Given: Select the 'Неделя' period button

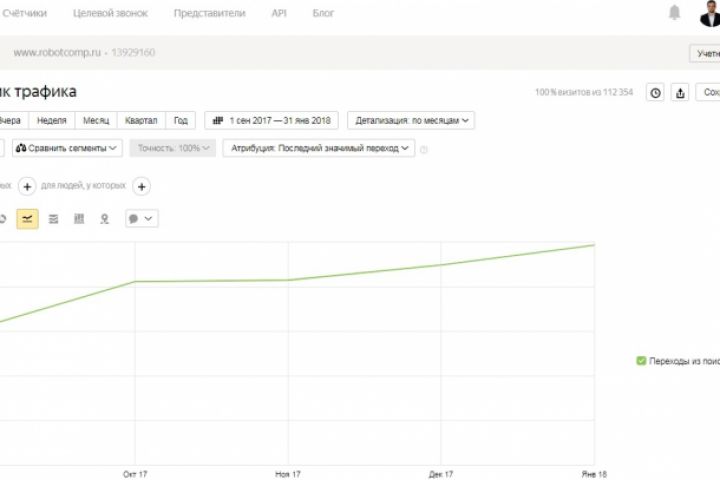Looking at the screenshot, I should pos(52,120).
